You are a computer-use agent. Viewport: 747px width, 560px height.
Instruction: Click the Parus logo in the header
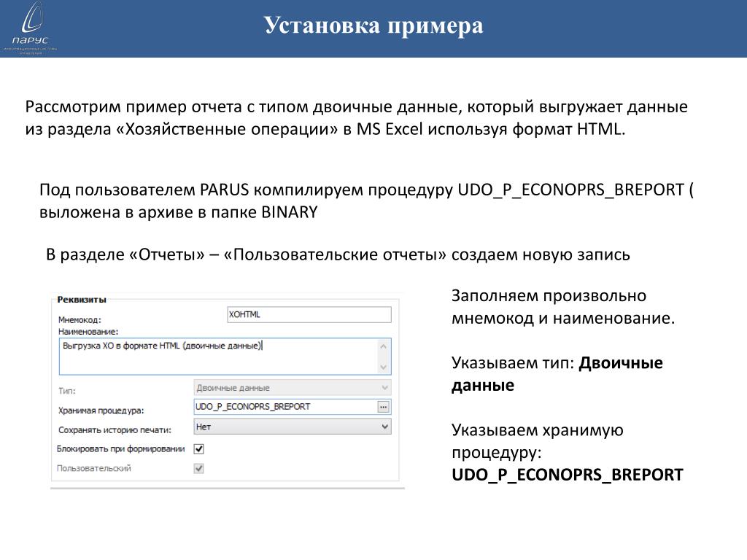tap(29, 28)
